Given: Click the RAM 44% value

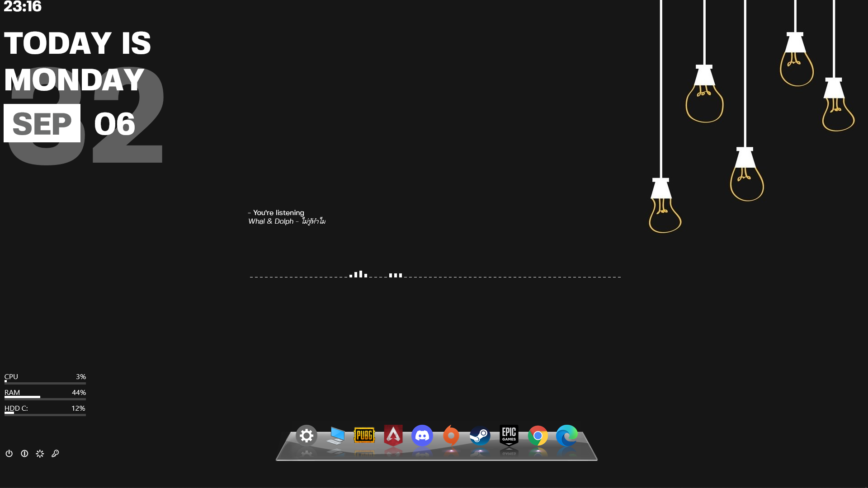Looking at the screenshot, I should [x=79, y=392].
